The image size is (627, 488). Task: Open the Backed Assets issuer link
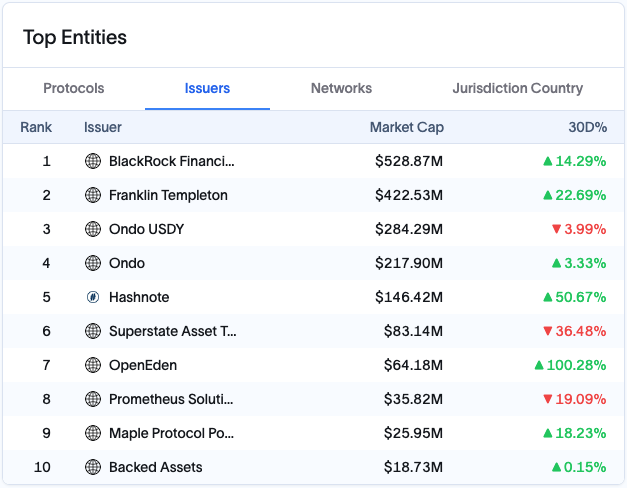pyautogui.click(x=156, y=467)
